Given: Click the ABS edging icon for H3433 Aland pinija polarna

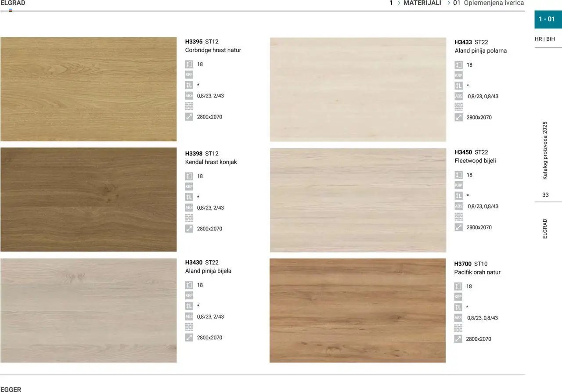Looking at the screenshot, I should tap(459, 96).
